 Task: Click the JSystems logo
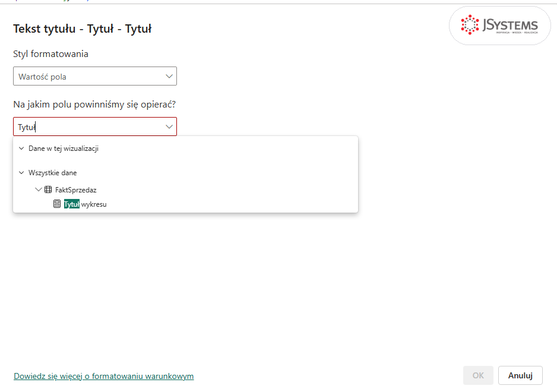[500, 26]
